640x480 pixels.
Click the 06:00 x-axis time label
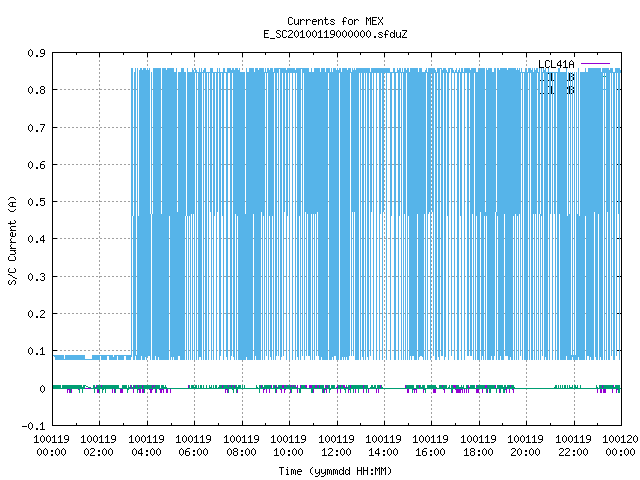coord(193,452)
